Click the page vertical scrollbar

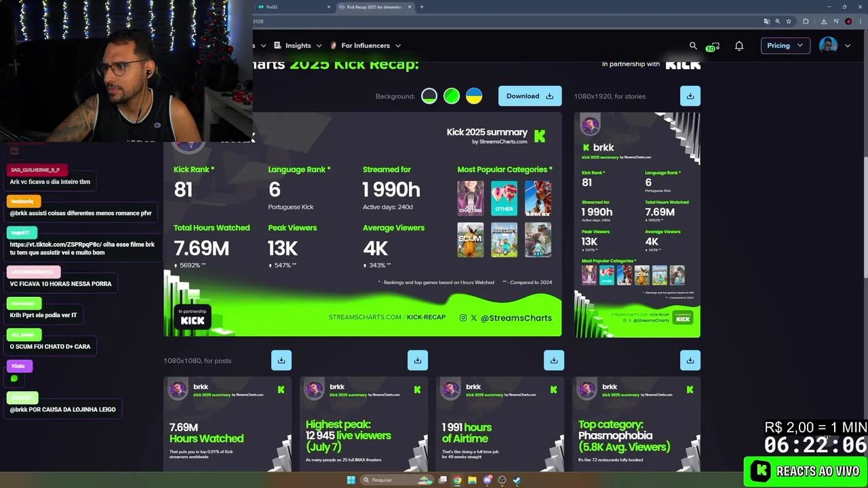(x=865, y=217)
